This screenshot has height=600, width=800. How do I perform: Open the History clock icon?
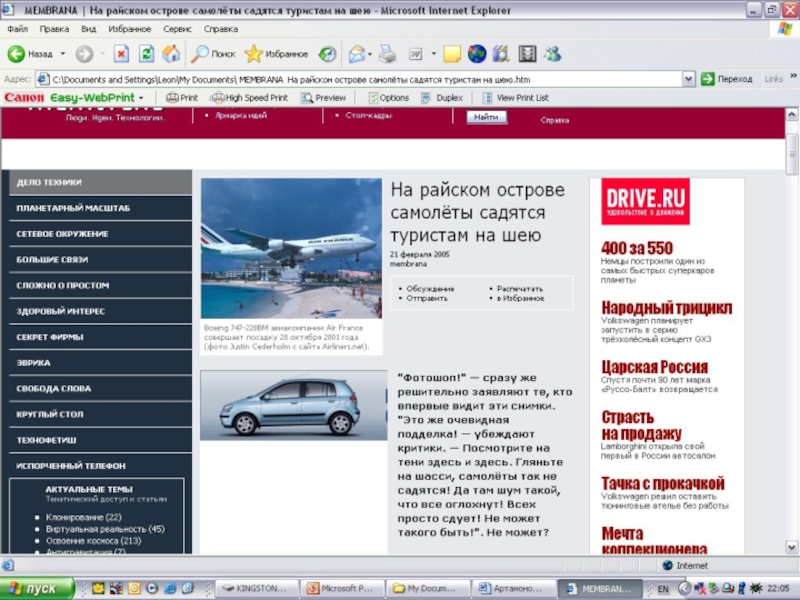coord(327,54)
